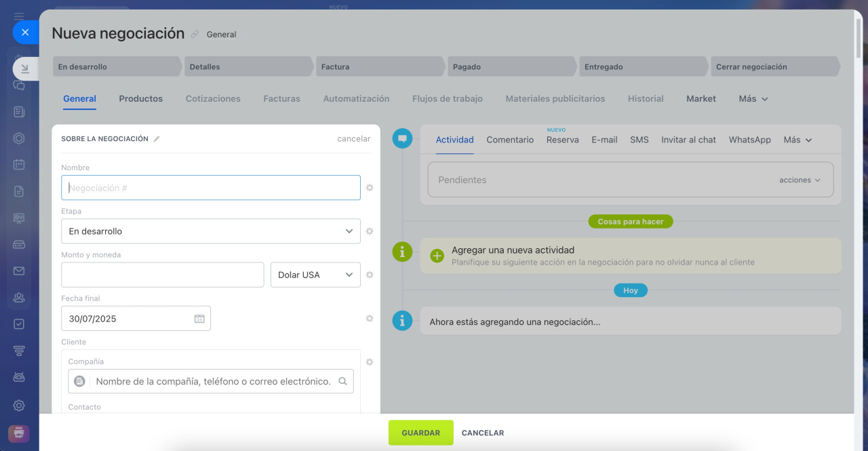Screen dimensions: 868x451
Task: Switch to the SMS activity tab
Action: click(639, 140)
